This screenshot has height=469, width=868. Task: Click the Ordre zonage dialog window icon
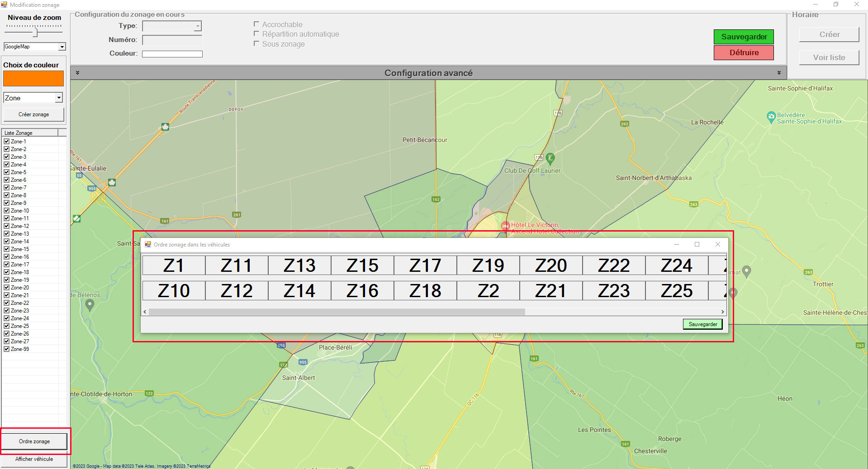tap(147, 244)
